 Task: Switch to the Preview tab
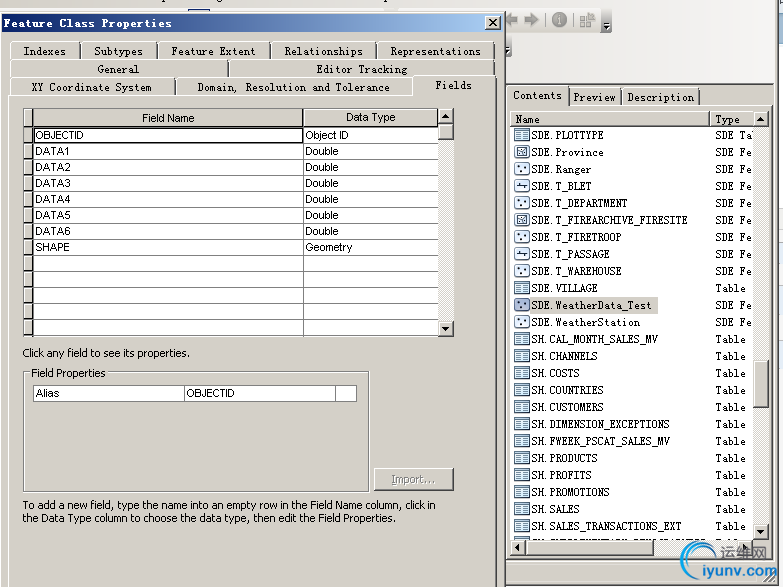coord(594,97)
